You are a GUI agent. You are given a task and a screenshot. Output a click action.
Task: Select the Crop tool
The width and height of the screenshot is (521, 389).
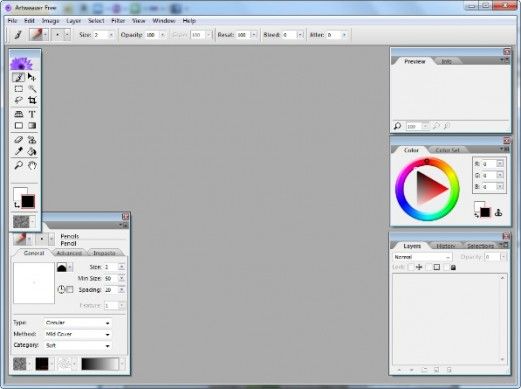point(32,100)
